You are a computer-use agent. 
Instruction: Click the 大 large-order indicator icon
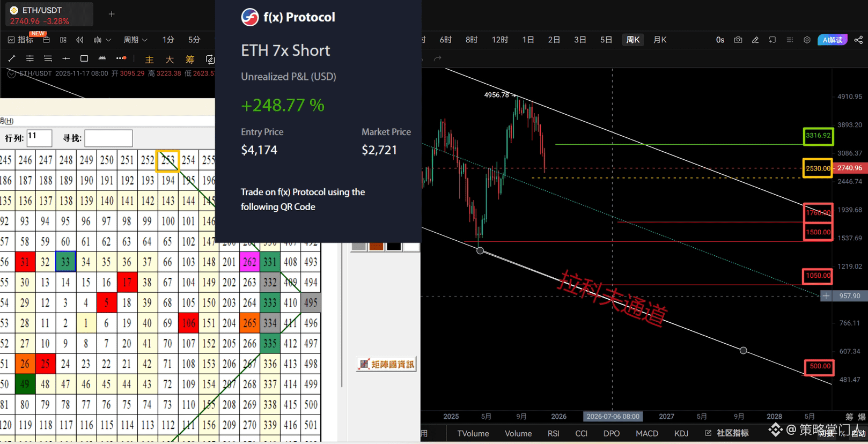(x=170, y=60)
